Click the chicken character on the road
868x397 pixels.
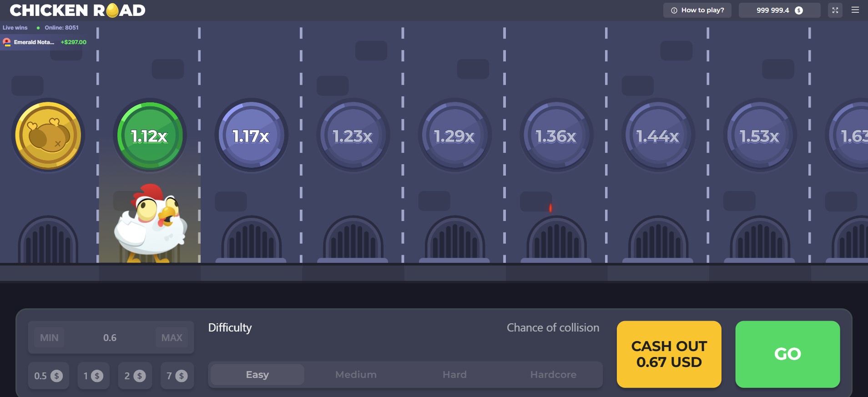[150, 223]
